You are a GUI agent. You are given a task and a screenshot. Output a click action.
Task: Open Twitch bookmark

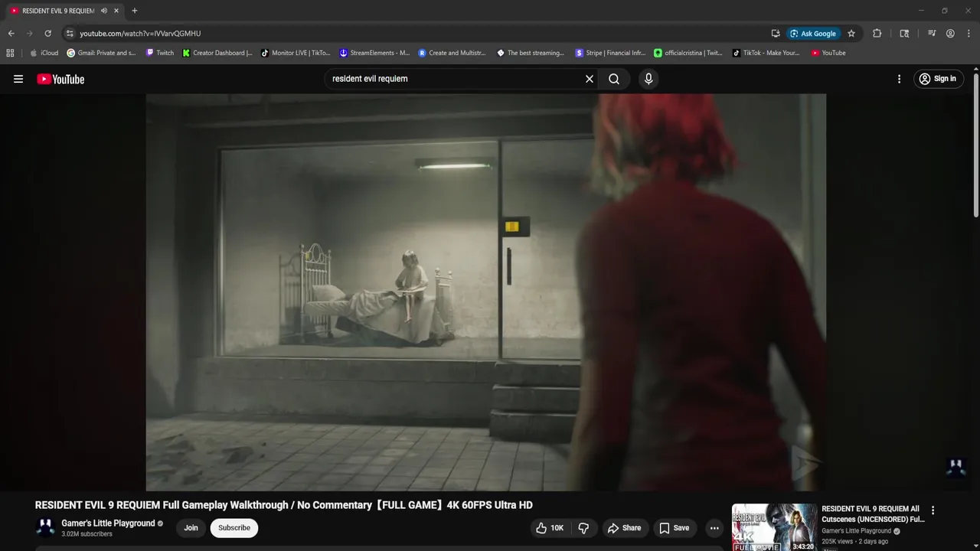coord(160,53)
